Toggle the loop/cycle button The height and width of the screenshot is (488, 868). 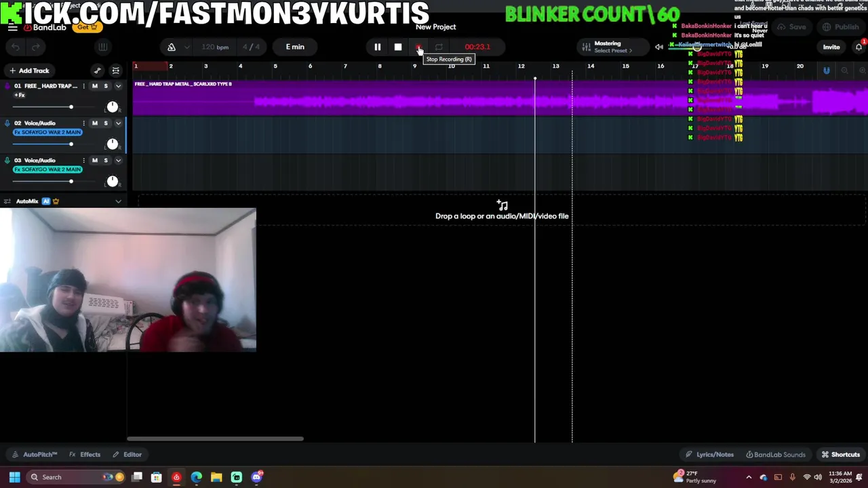(x=439, y=47)
